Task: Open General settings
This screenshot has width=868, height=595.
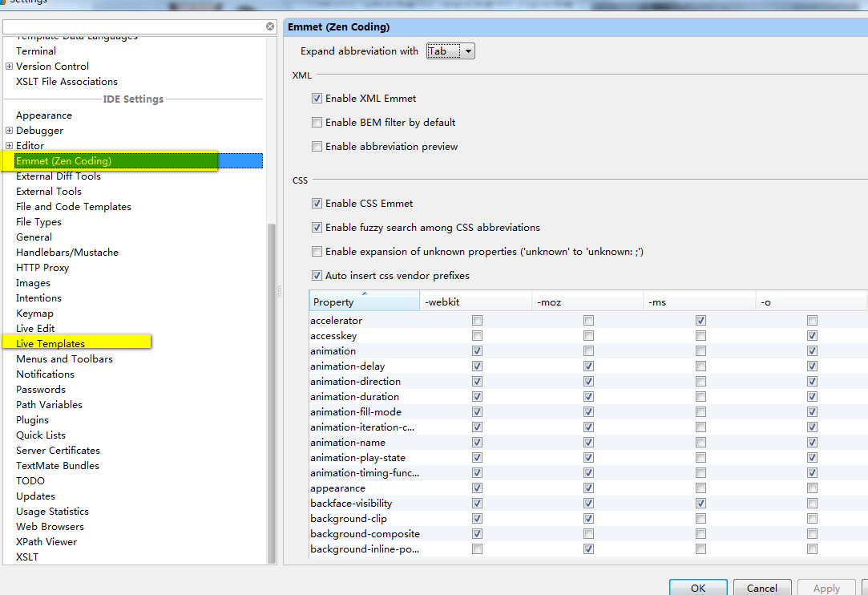Action: coord(34,237)
